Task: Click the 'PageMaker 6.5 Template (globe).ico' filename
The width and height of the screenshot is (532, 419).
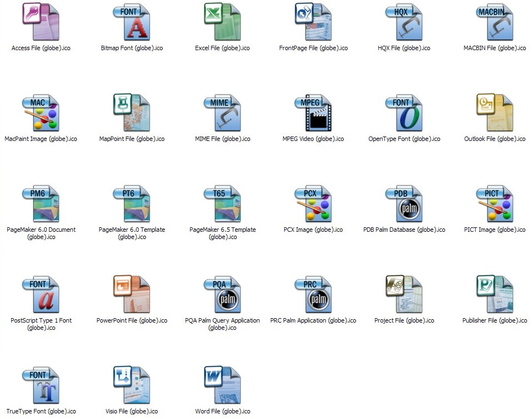Action: point(223,233)
